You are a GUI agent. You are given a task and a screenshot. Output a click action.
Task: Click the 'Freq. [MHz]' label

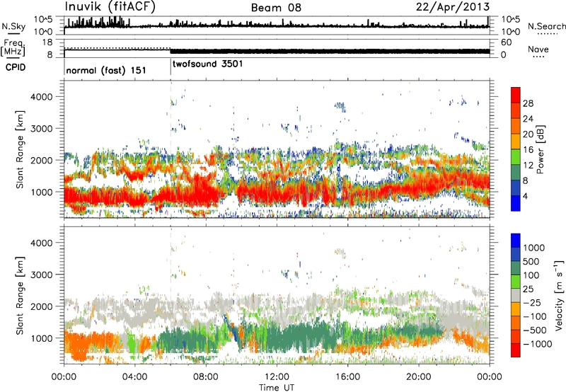pyautogui.click(x=13, y=48)
